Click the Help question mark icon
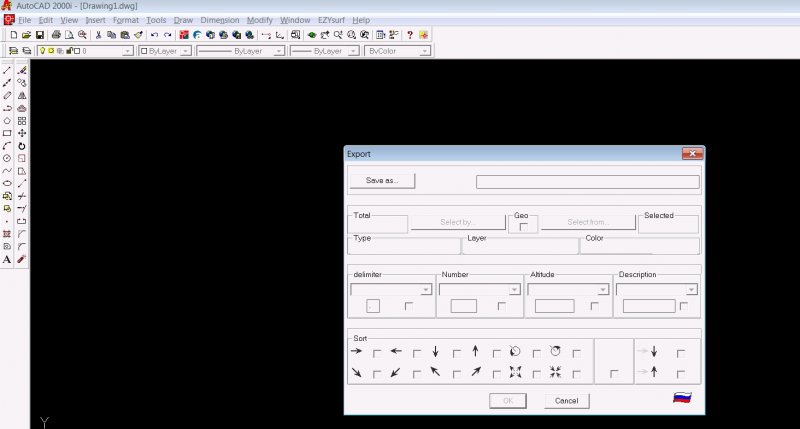 pyautogui.click(x=409, y=35)
